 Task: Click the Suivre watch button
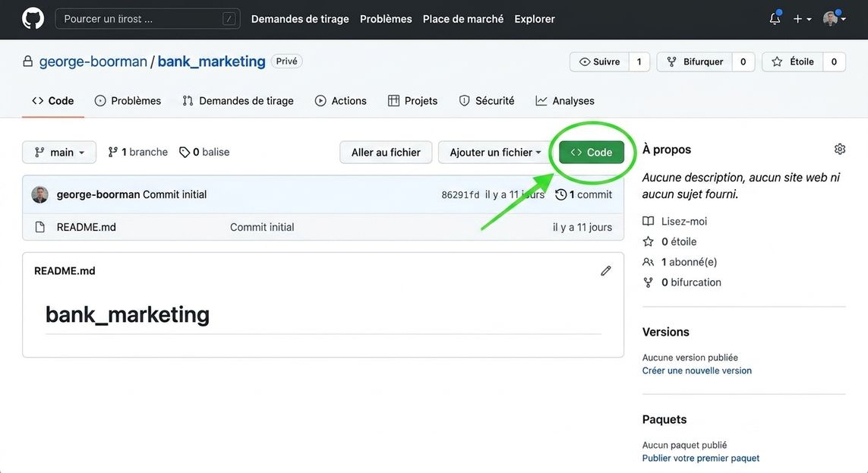pos(599,62)
